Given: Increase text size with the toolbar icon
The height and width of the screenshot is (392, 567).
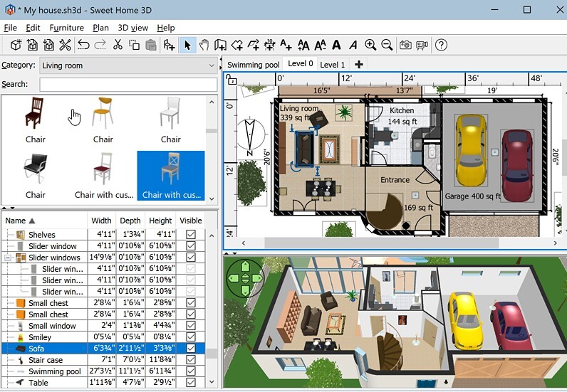Looking at the screenshot, I should pos(303,45).
